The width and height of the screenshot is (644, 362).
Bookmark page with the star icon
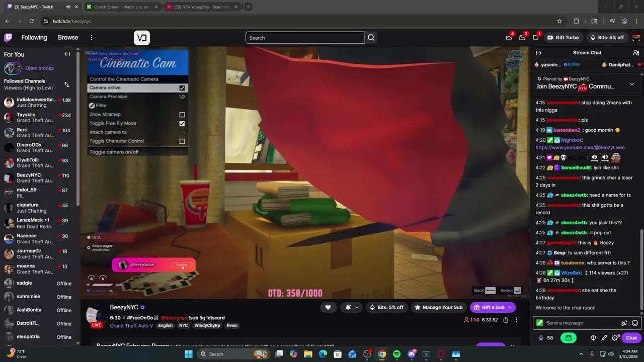tap(559, 21)
